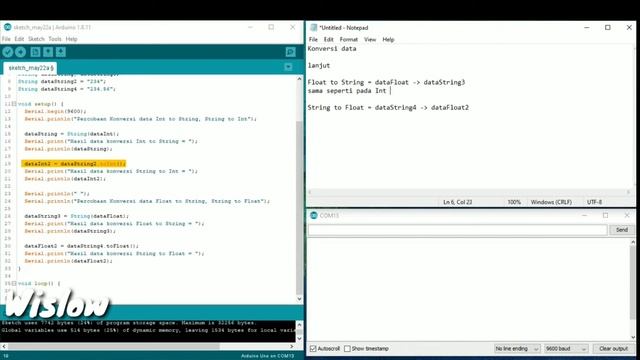Click the serial monitor message input field

click(x=458, y=230)
